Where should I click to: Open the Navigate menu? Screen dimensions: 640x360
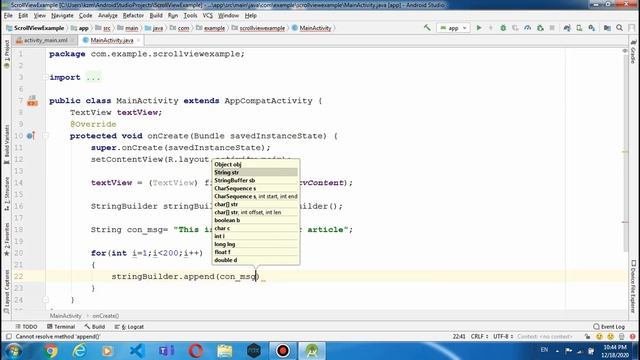(x=62, y=16)
